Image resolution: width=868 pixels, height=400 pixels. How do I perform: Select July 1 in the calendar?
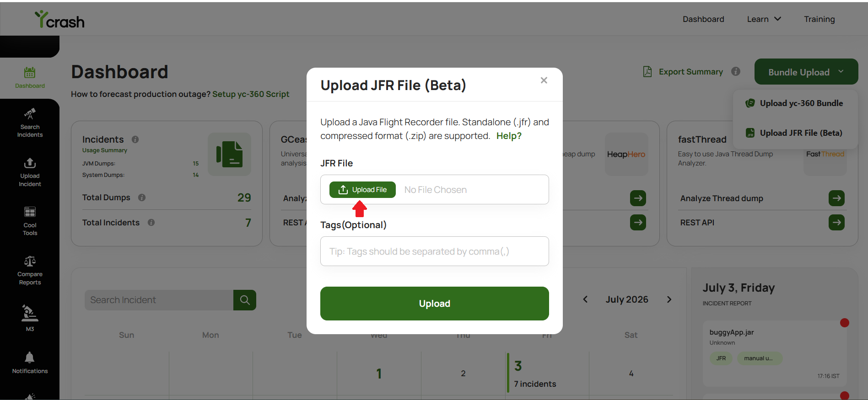(x=379, y=373)
